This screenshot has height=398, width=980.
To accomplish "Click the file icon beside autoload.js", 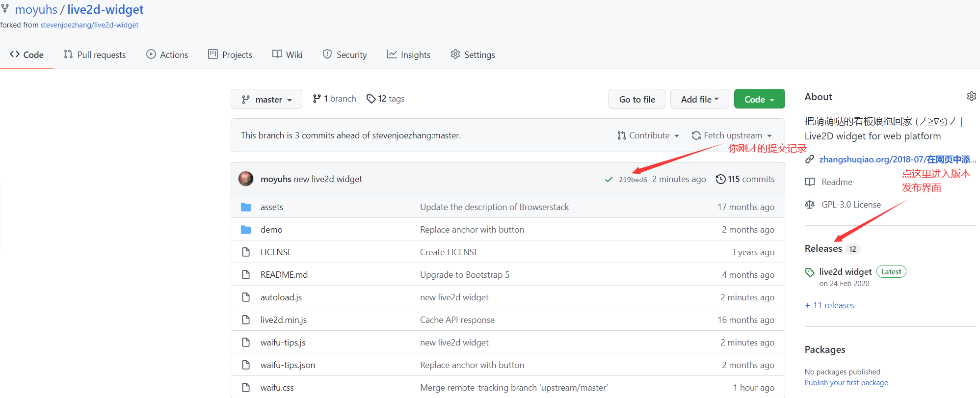I will 246,297.
